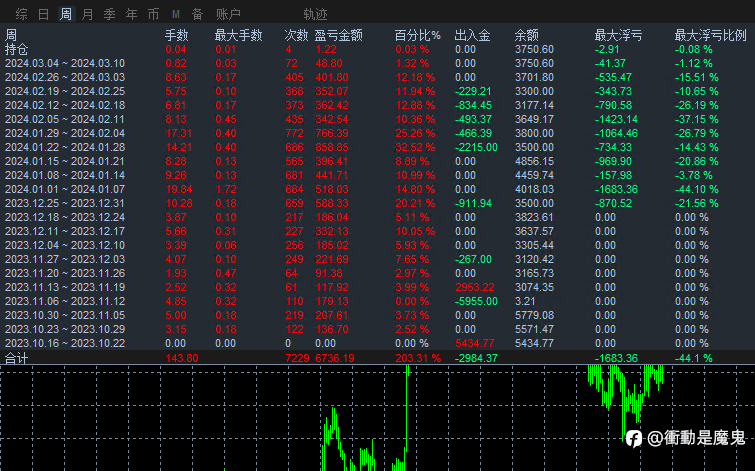Viewport: 755px width, 471px height.
Task: Select the 2023.11.13 ~ 2023.11.19 week row
Action: (378, 287)
